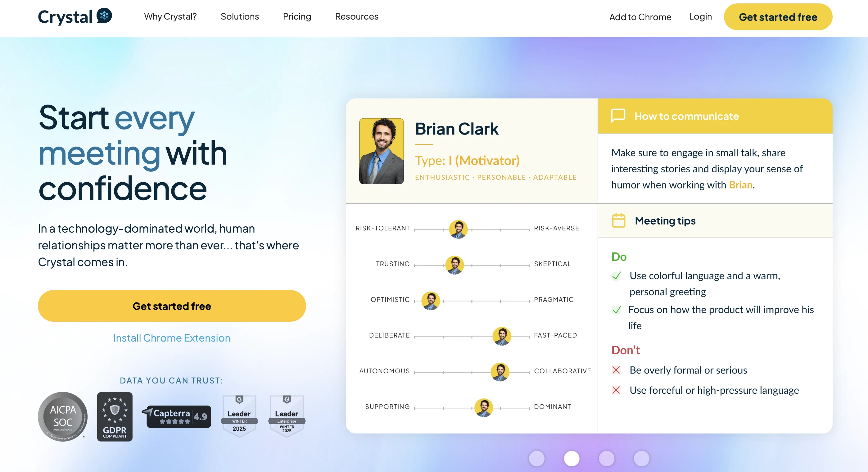Screen dimensions: 868x472
Task: Click header Get started free button
Action: (x=778, y=17)
